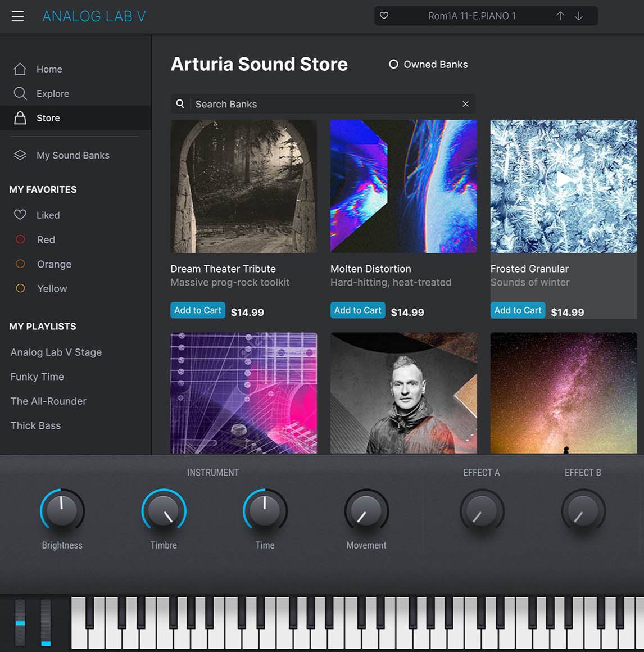The height and width of the screenshot is (652, 644).
Task: Click the Rom1A 11-E.PIANO 1 preset name
Action: [x=472, y=16]
